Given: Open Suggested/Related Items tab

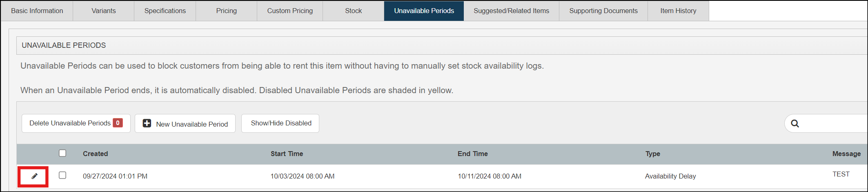Looking at the screenshot, I should tap(511, 11).
